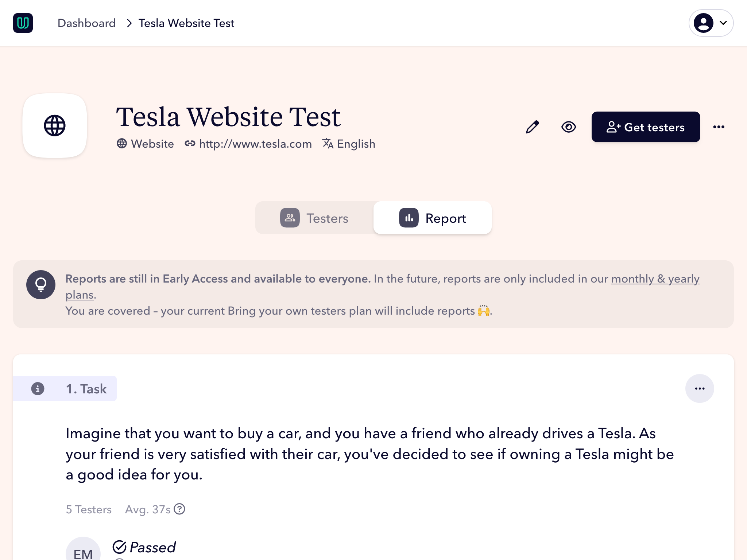The image size is (747, 560).
Task: Open the three-dot menu beside Get testers
Action: click(x=719, y=127)
